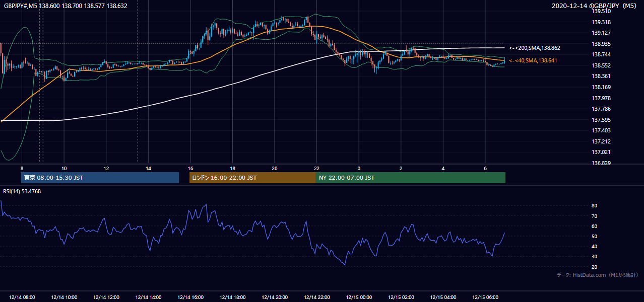
Task: Click the 12/14 10:00 time label
Action: tap(64, 297)
